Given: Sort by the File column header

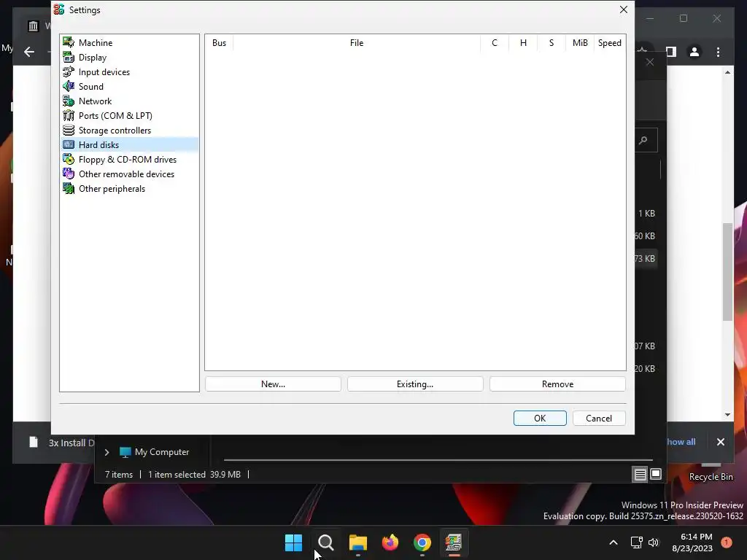Looking at the screenshot, I should [x=356, y=43].
